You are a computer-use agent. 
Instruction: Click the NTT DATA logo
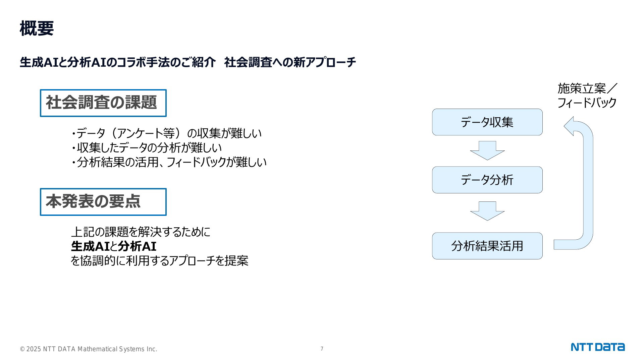(598, 347)
